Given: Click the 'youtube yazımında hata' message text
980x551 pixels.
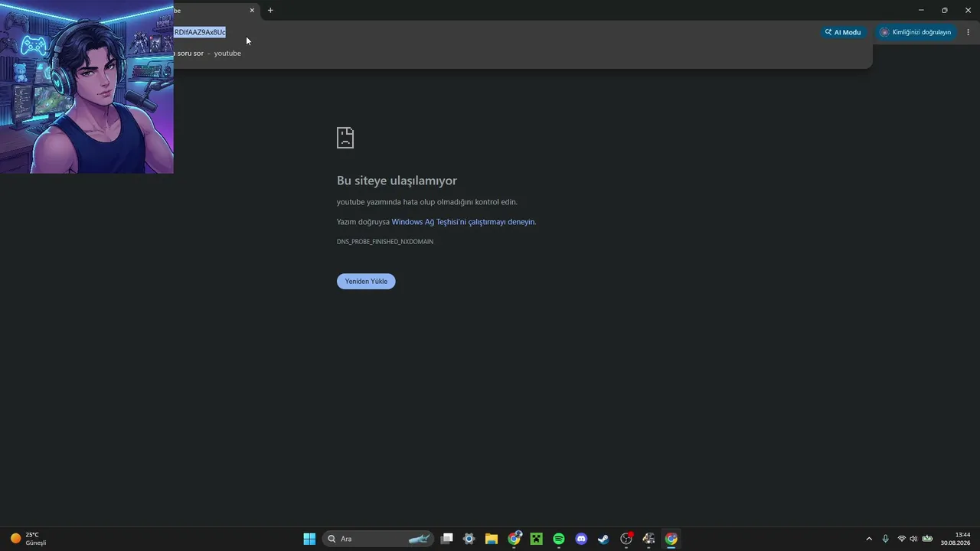Looking at the screenshot, I should tap(427, 202).
